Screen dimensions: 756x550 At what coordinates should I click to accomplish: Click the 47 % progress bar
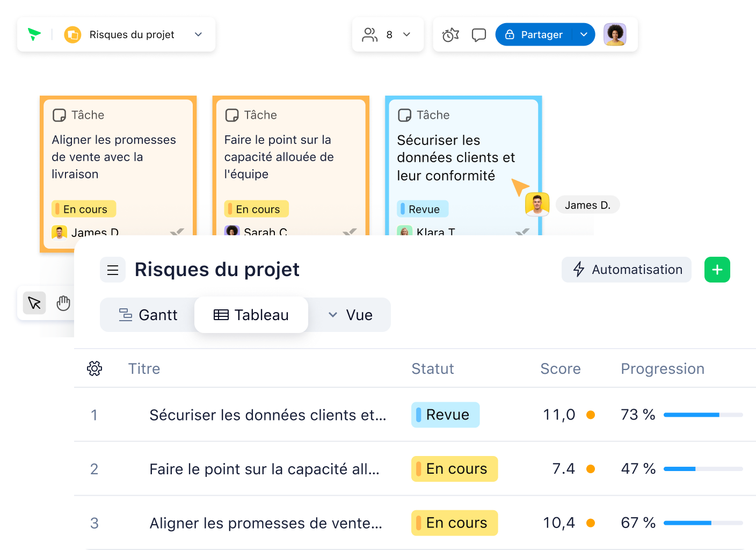pos(703,469)
